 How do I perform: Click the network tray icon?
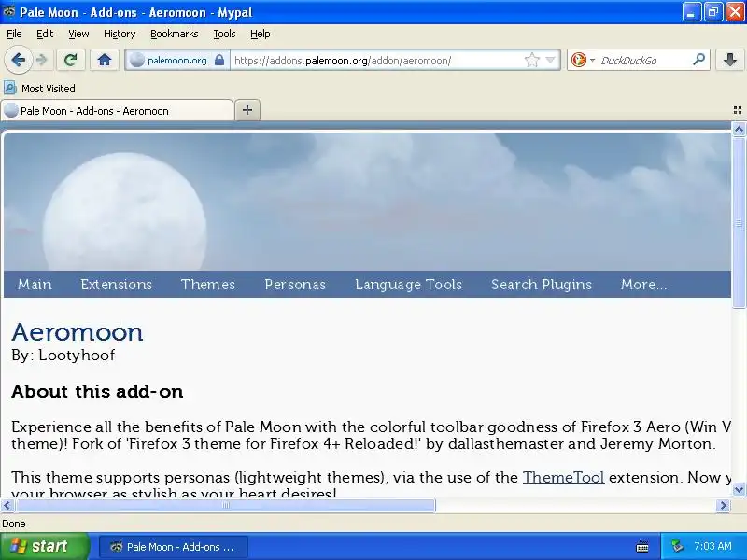pyautogui.click(x=677, y=546)
